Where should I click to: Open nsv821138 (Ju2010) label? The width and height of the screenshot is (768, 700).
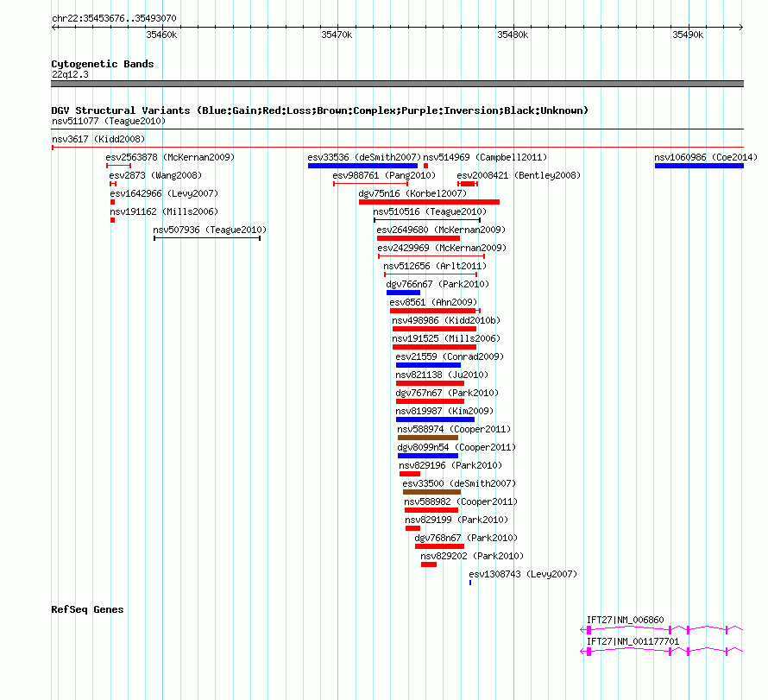point(442,375)
